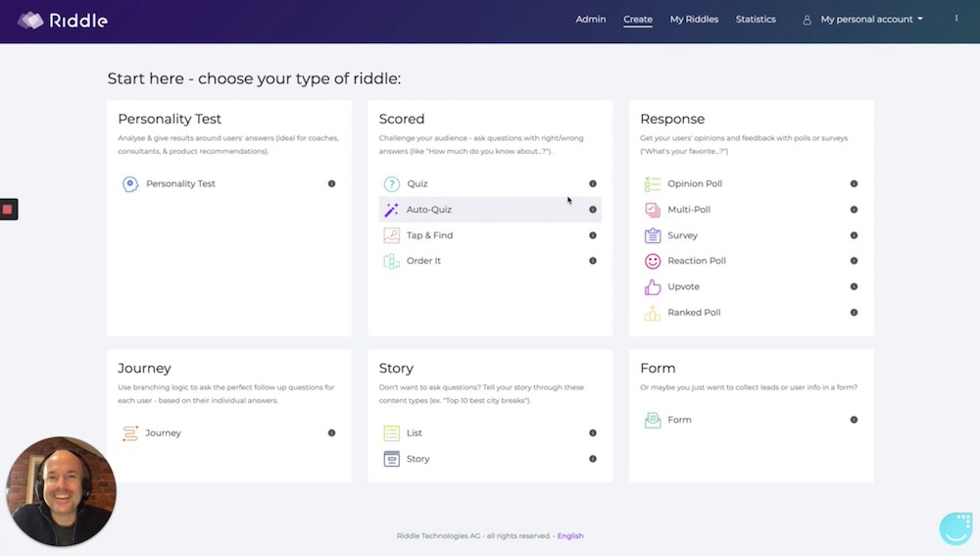Click the List icon under Story
The image size is (980, 556).
[x=391, y=432]
